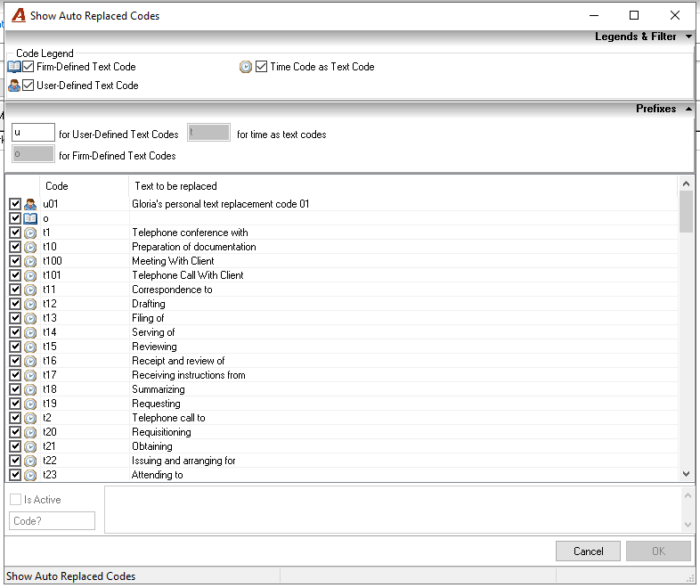Click the application logo in the title bar
This screenshot has width=700, height=588.
coord(19,16)
